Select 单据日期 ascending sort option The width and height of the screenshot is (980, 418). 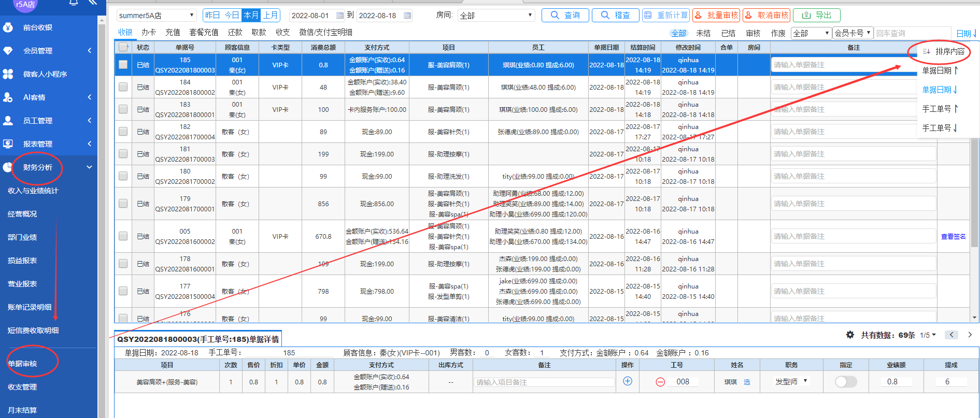click(941, 70)
